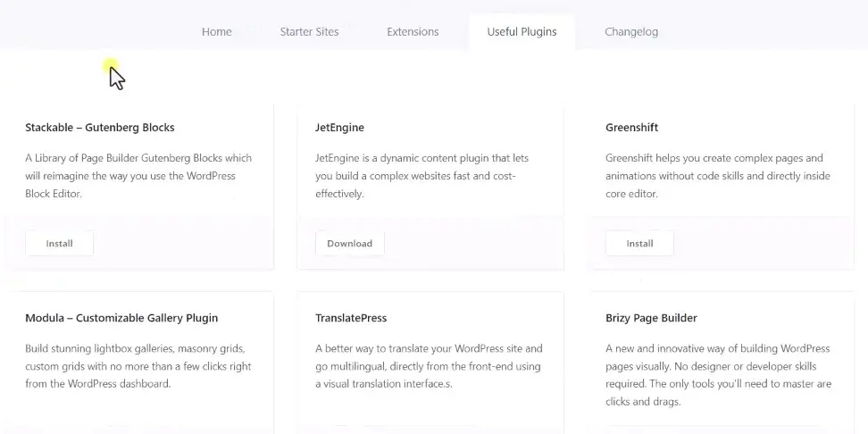Select the Greenshift description paragraph

click(x=717, y=176)
